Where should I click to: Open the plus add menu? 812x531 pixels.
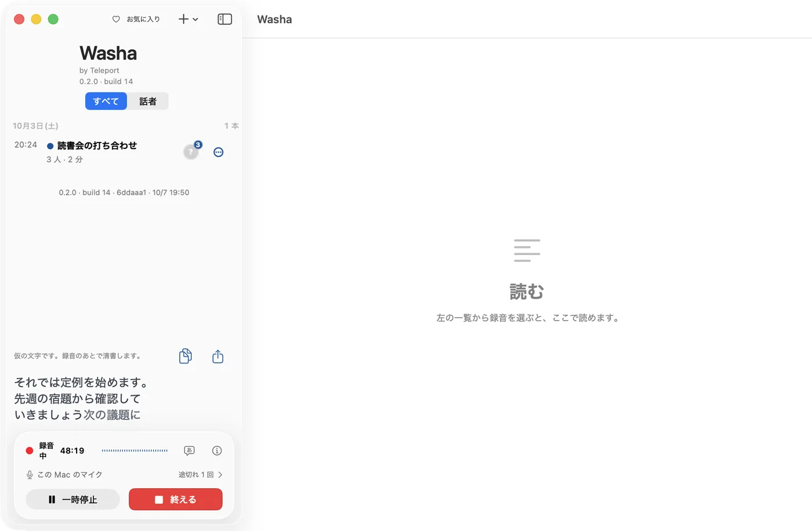tap(188, 19)
